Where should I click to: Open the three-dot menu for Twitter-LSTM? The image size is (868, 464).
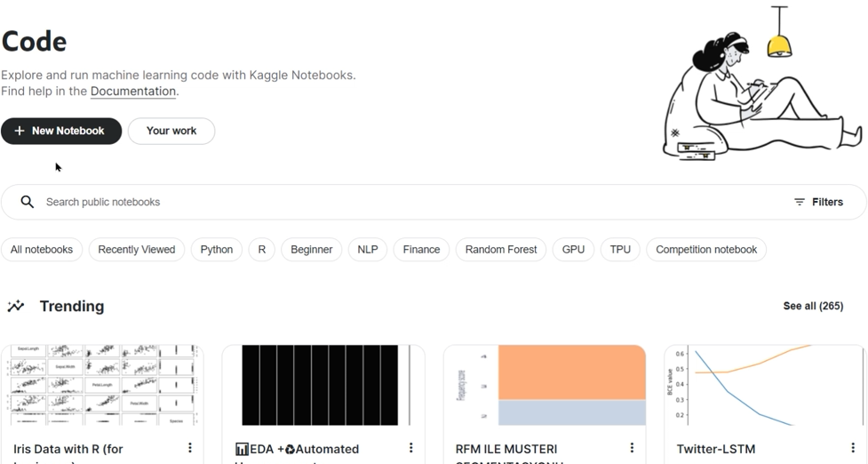[x=852, y=448]
